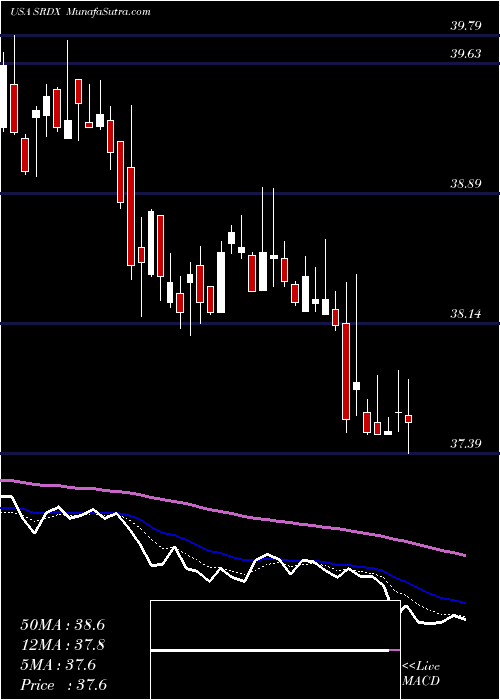
Task: Click the '12MA : 37.8' reading
Action: (x=62, y=645)
